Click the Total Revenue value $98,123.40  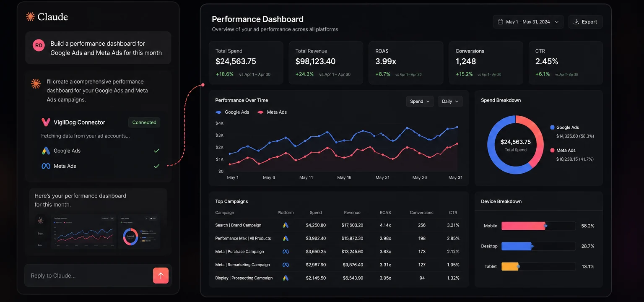click(315, 61)
